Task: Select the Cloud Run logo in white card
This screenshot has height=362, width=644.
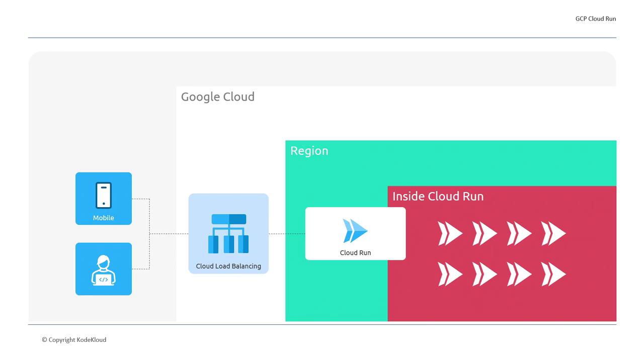Action: (x=355, y=231)
